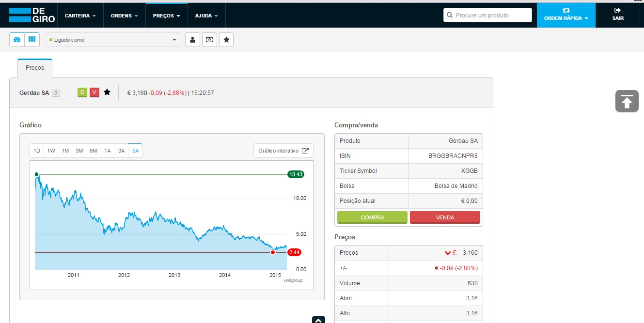This screenshot has width=644, height=323.
Task: Select the 3A chart range
Action: tap(121, 151)
